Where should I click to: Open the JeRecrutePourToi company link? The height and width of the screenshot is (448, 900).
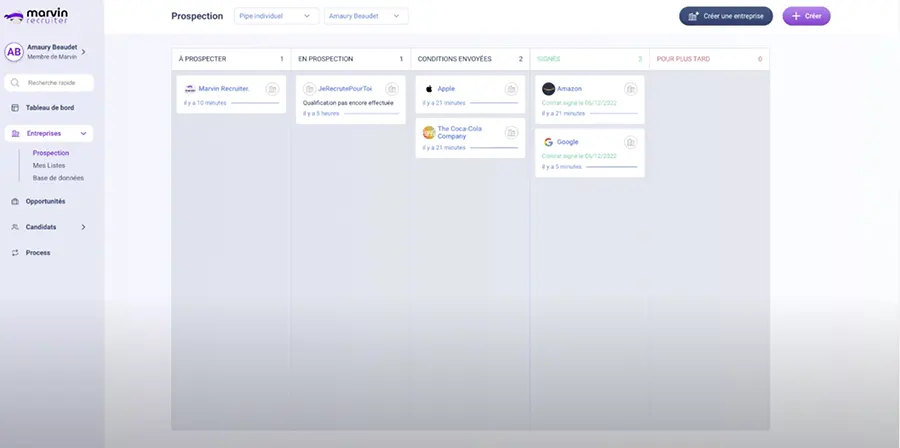coord(345,89)
